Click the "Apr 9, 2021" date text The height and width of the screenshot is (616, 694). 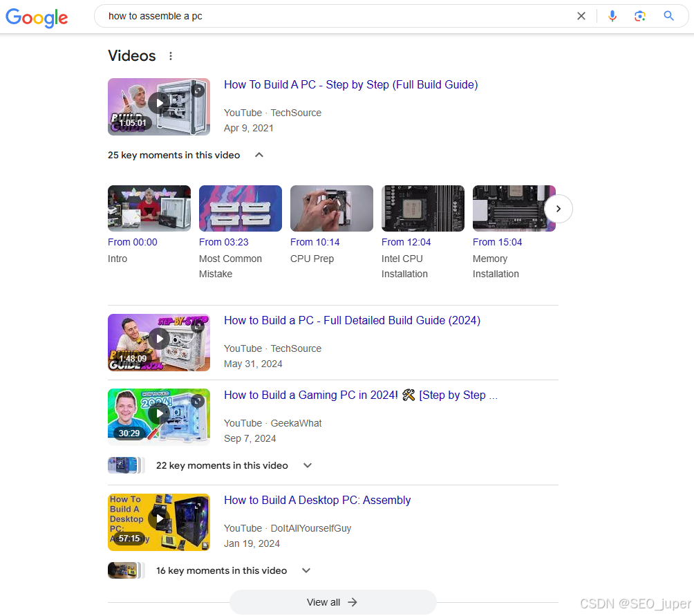tap(249, 129)
